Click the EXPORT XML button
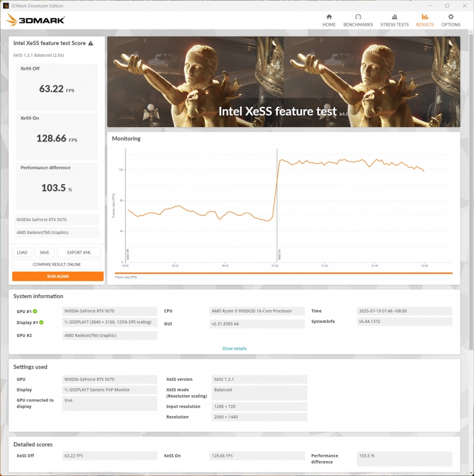This screenshot has width=474, height=476. pyautogui.click(x=79, y=253)
